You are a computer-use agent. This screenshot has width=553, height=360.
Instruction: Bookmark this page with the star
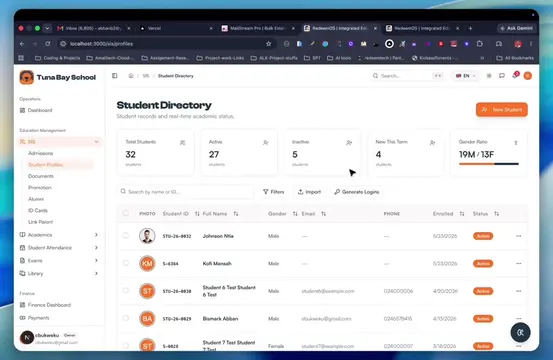(x=269, y=44)
